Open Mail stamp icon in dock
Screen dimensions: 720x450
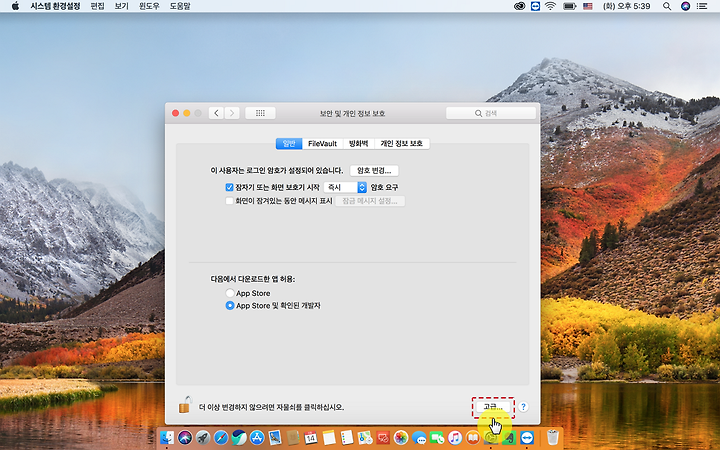275,438
